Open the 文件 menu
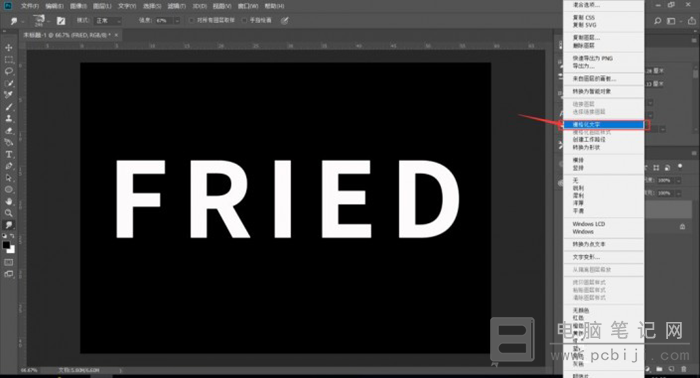The image size is (700, 378). (30, 6)
